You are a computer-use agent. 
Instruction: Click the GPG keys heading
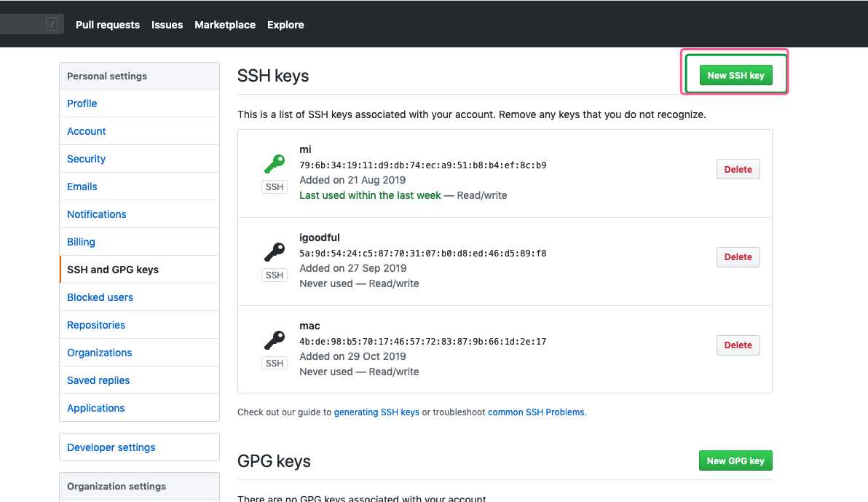[274, 461]
